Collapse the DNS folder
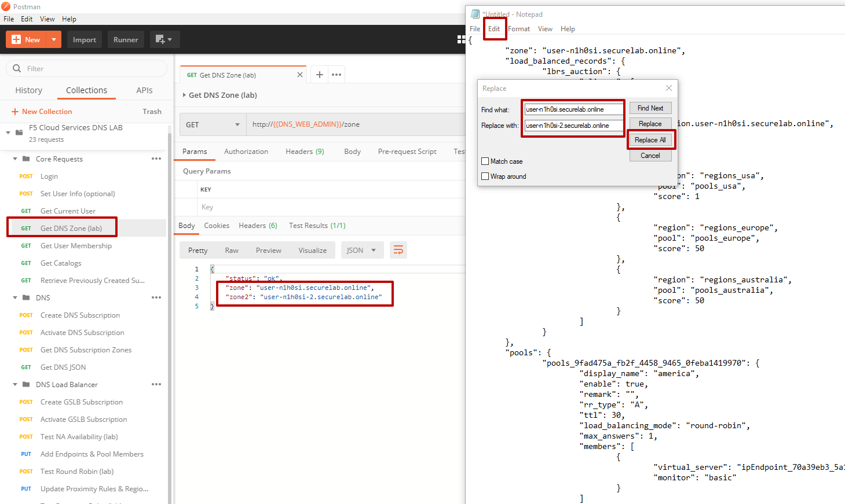 (x=15, y=297)
